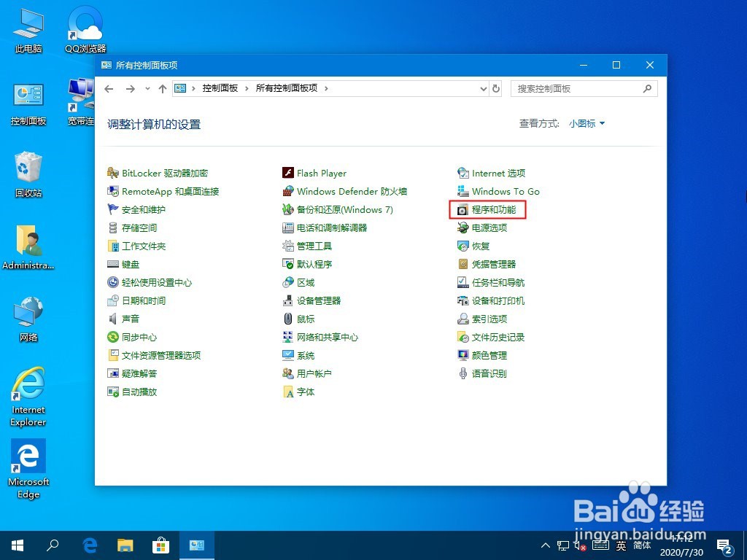Open the 颜色管理 icon
Viewport: 747px width, 560px height.
[462, 355]
